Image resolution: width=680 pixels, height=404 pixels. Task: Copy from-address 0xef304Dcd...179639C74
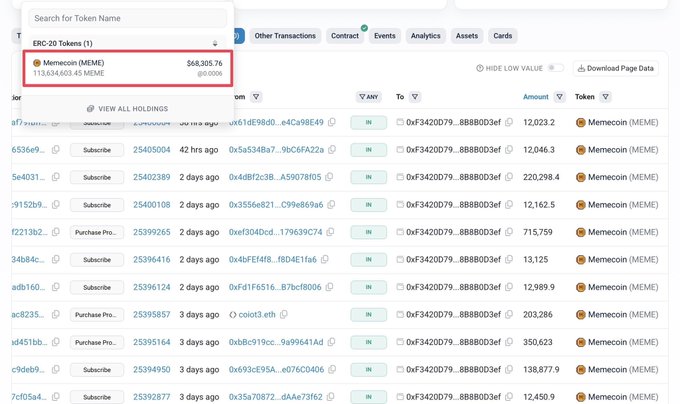330,232
